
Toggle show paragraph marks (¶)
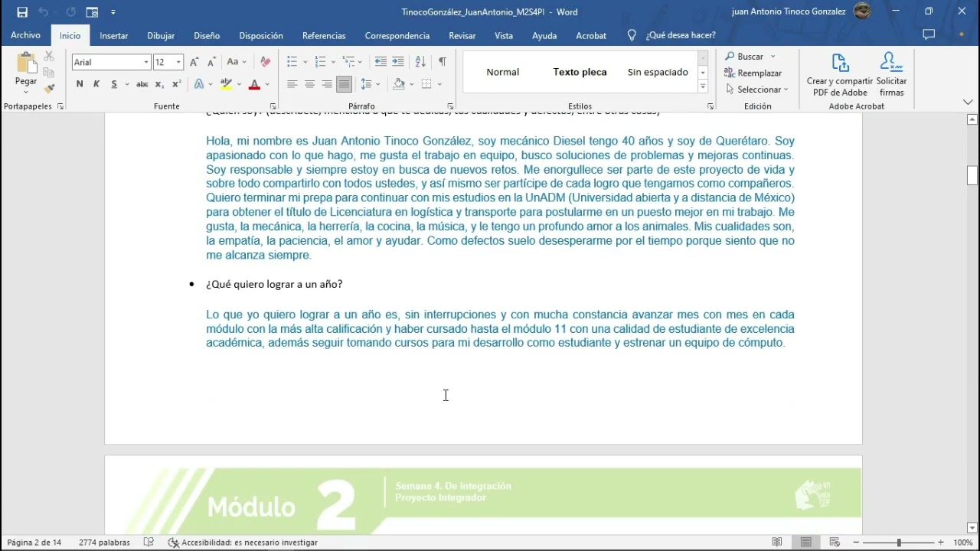(x=442, y=62)
